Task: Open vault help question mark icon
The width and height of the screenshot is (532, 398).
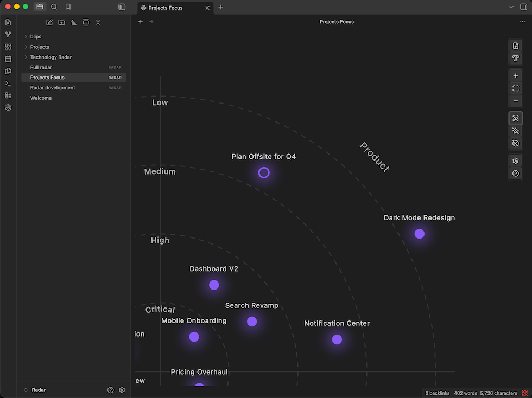Action: point(111,390)
